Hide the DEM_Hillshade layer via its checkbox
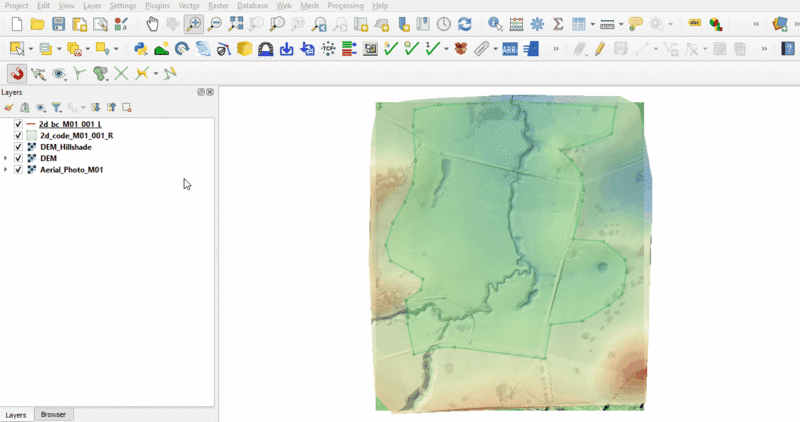This screenshot has width=800, height=422. (18, 147)
